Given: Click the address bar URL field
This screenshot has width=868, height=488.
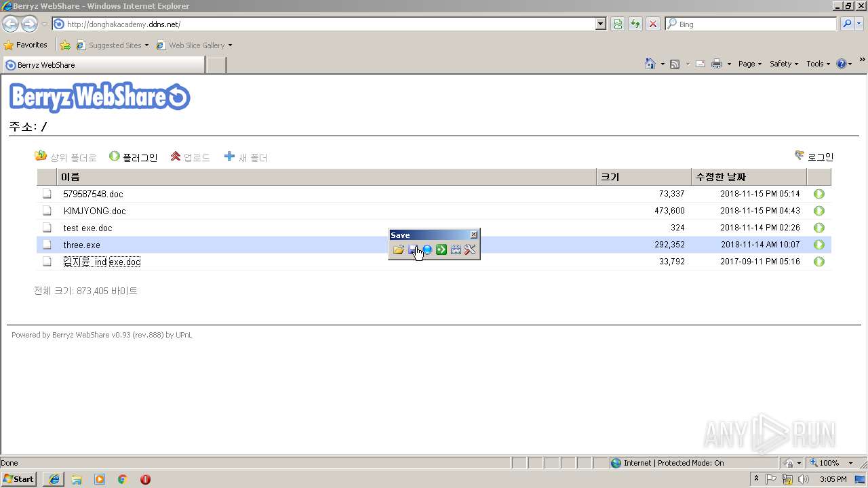Looking at the screenshot, I should tap(323, 24).
